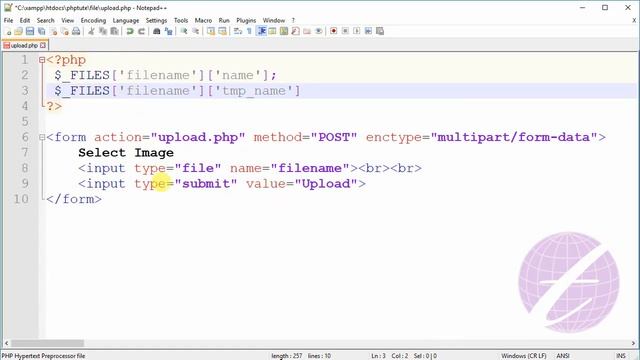Click the Redo toolbar icon
Image resolution: width=640 pixels, height=360 pixels.
141,31
